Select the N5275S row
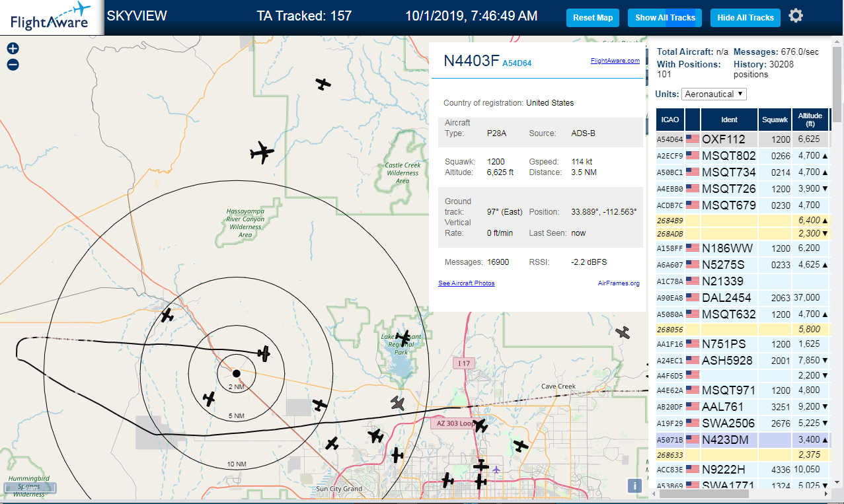The width and height of the screenshot is (844, 504). coord(743,265)
